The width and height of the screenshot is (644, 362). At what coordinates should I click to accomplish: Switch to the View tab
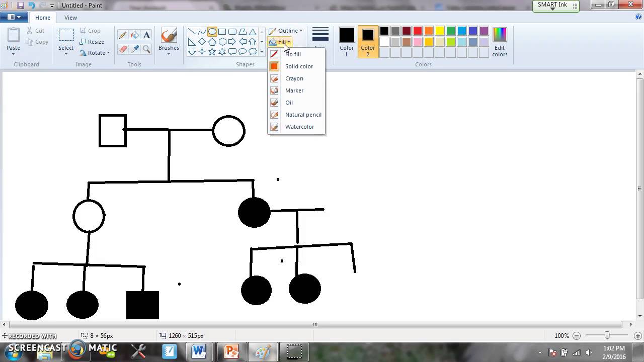point(70,18)
